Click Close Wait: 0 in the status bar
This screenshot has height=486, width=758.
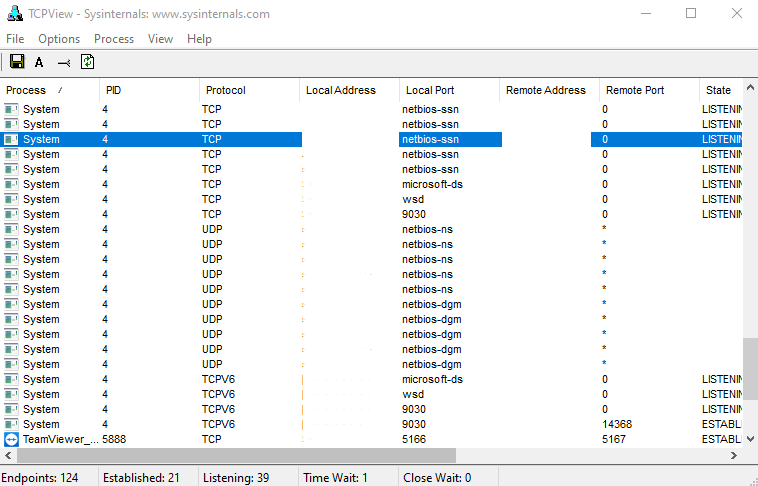pyautogui.click(x=437, y=478)
